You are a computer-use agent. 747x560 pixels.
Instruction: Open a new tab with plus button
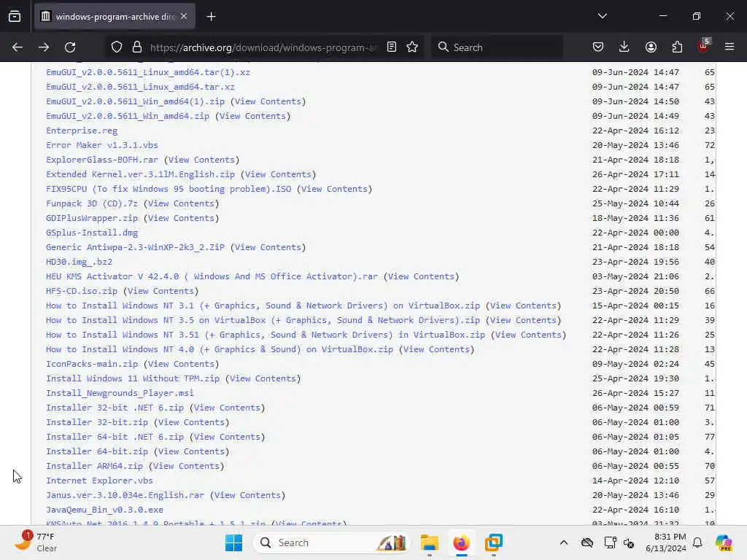[x=211, y=17]
